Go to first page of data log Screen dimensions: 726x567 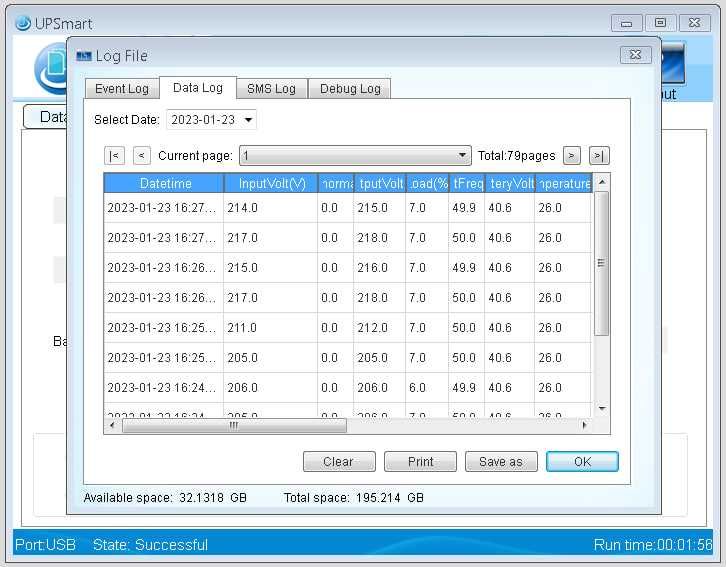(x=114, y=156)
